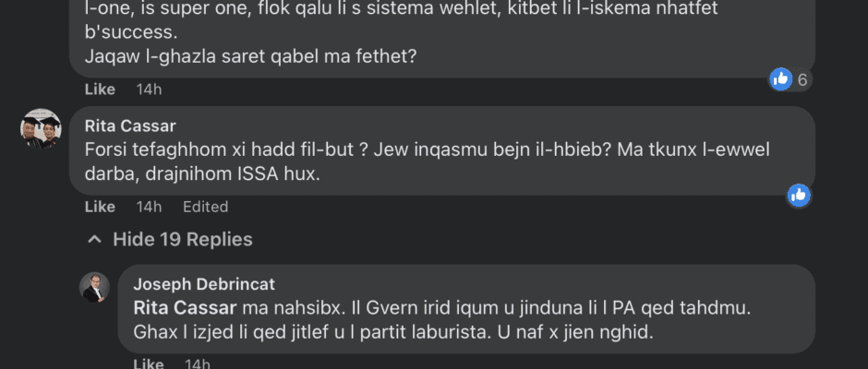The height and width of the screenshot is (369, 868).
Task: Like the top comment ending in 'fethet?'
Action: [x=100, y=89]
